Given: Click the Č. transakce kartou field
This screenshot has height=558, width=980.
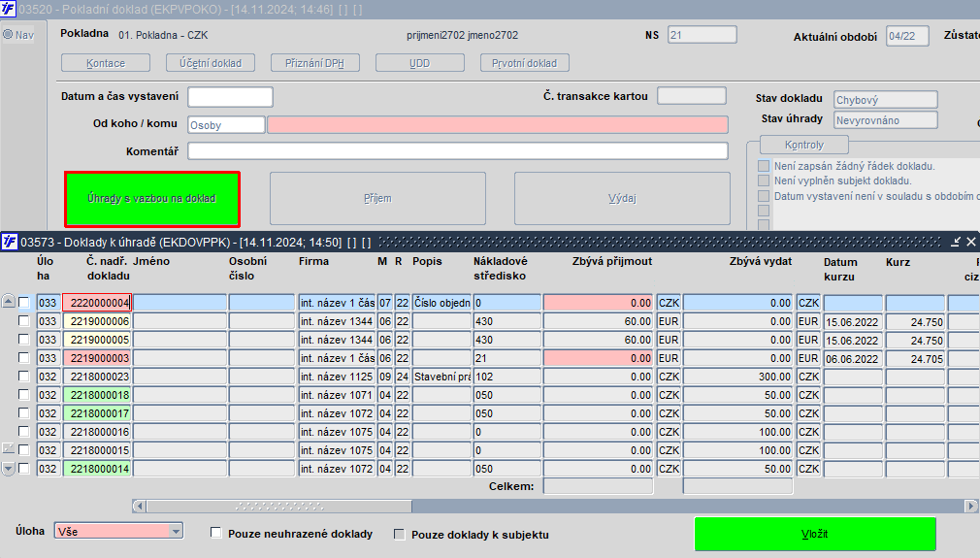Looking at the screenshot, I should (x=692, y=96).
